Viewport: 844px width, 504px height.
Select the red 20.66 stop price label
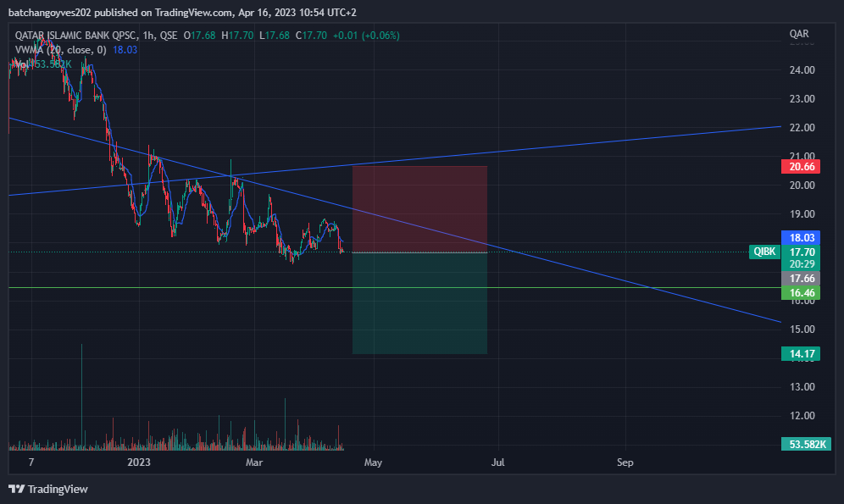pyautogui.click(x=801, y=167)
